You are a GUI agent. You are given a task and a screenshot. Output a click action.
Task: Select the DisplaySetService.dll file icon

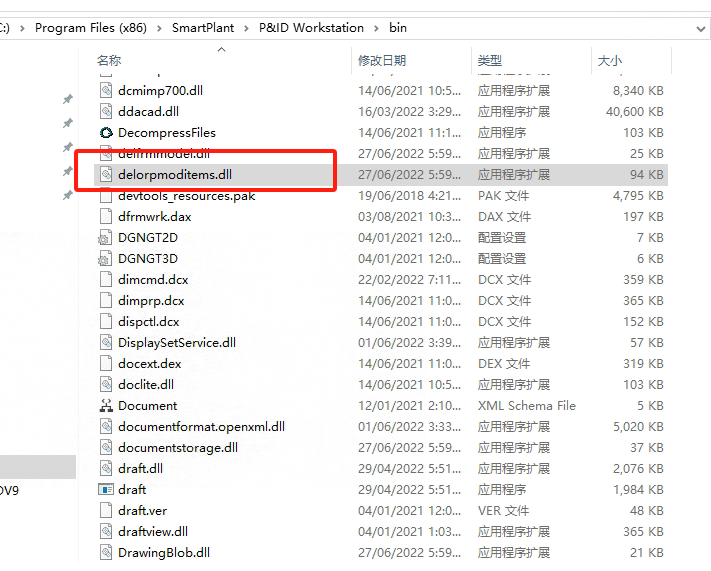(106, 342)
